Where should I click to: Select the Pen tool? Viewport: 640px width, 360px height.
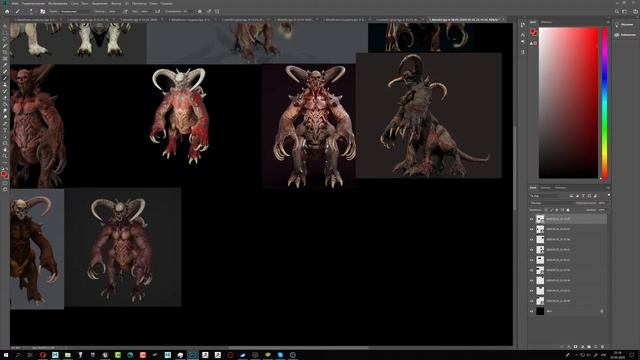5,124
